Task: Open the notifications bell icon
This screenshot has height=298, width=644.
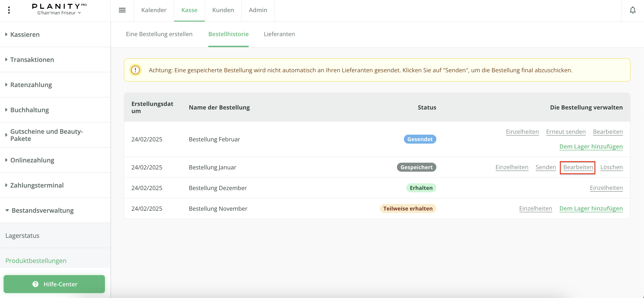Action: click(633, 10)
